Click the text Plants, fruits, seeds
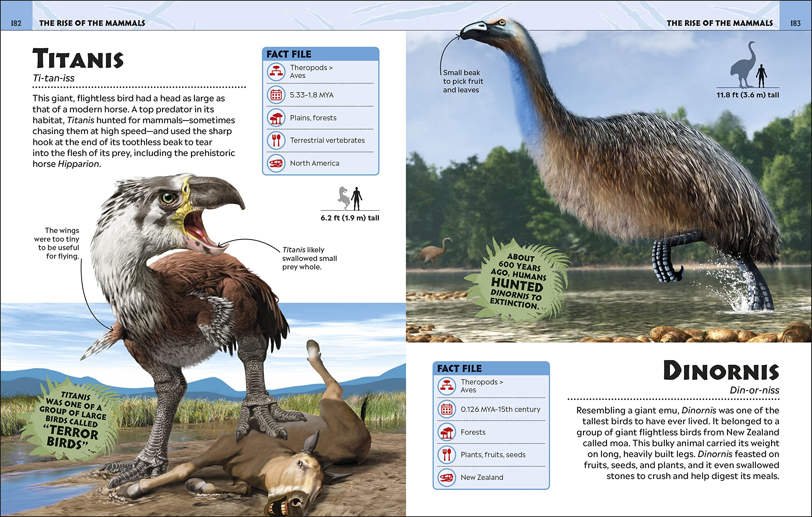Screen dimensions: 812x517 click(493, 455)
